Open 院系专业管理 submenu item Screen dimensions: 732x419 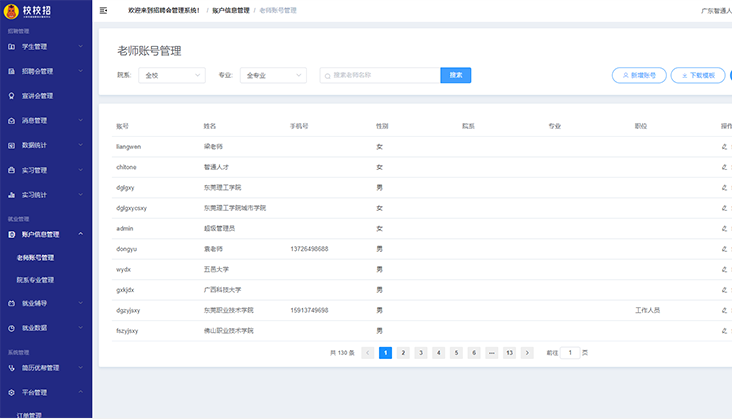tap(35, 280)
